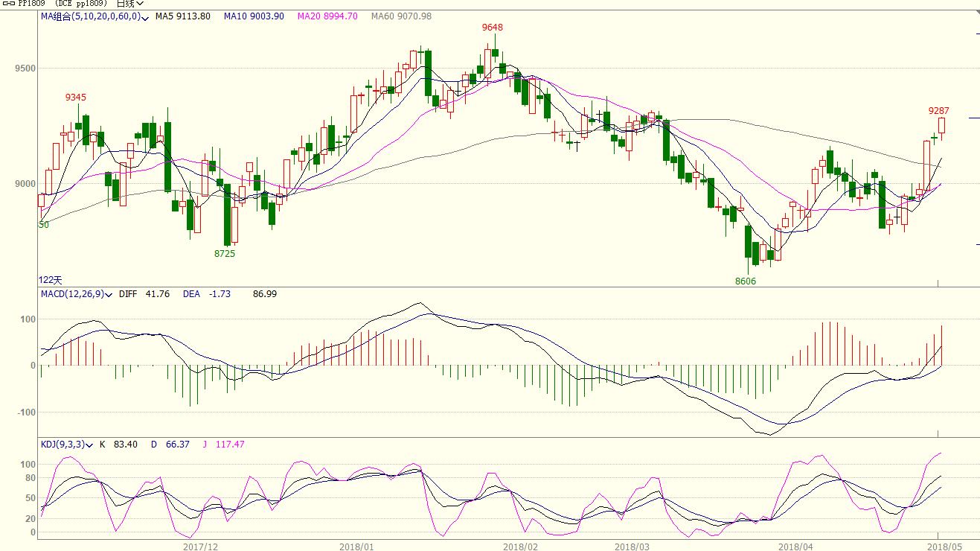
Task: Click the DEA -1.73 value
Action: point(207,294)
